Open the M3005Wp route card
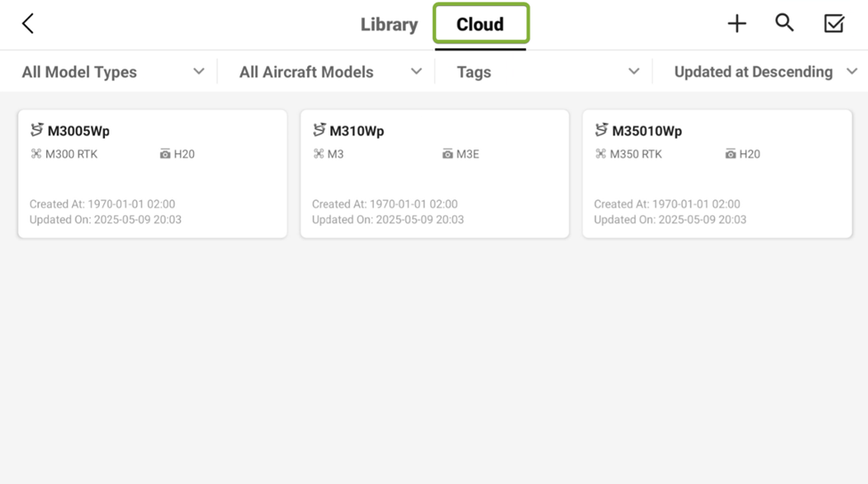The height and width of the screenshot is (484, 868). pyautogui.click(x=152, y=173)
